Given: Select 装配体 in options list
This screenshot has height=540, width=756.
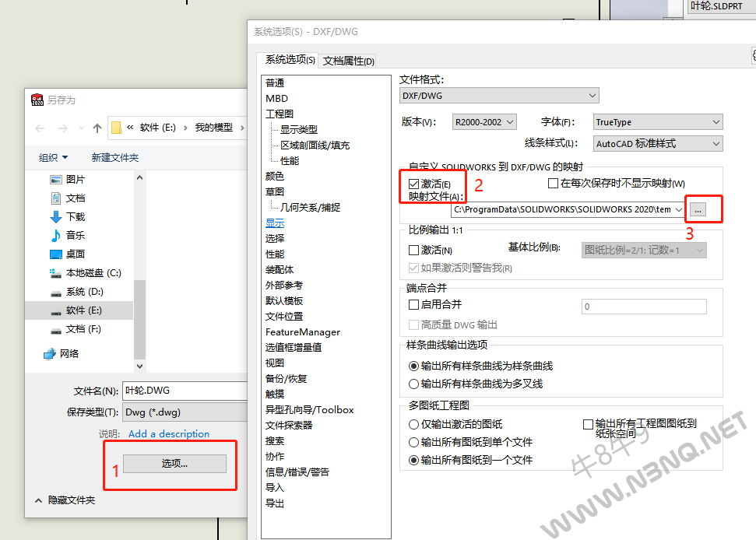Looking at the screenshot, I should tap(280, 270).
